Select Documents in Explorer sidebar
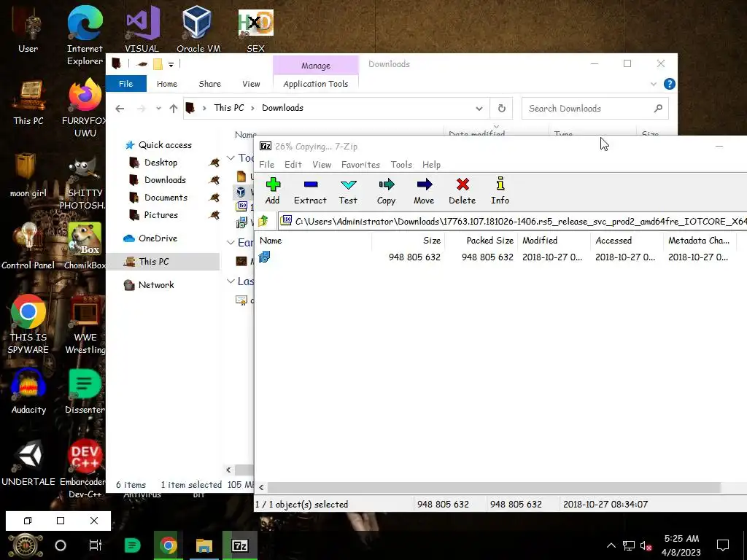Image resolution: width=747 pixels, height=560 pixels. point(166,198)
